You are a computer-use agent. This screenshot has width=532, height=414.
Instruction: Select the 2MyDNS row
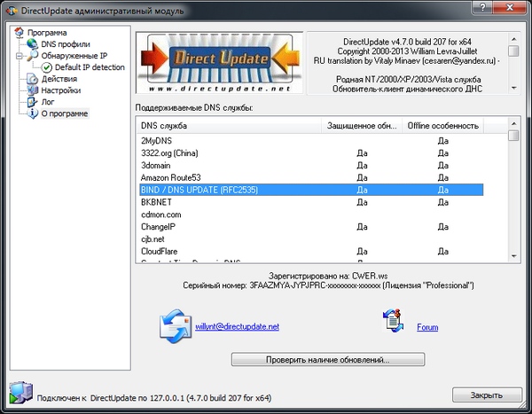(311, 141)
